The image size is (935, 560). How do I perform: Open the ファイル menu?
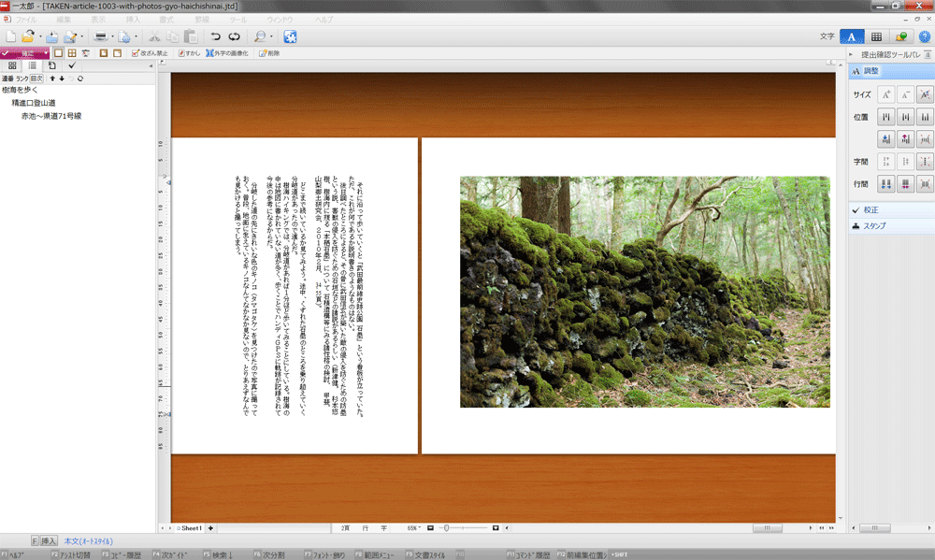pyautogui.click(x=27, y=19)
